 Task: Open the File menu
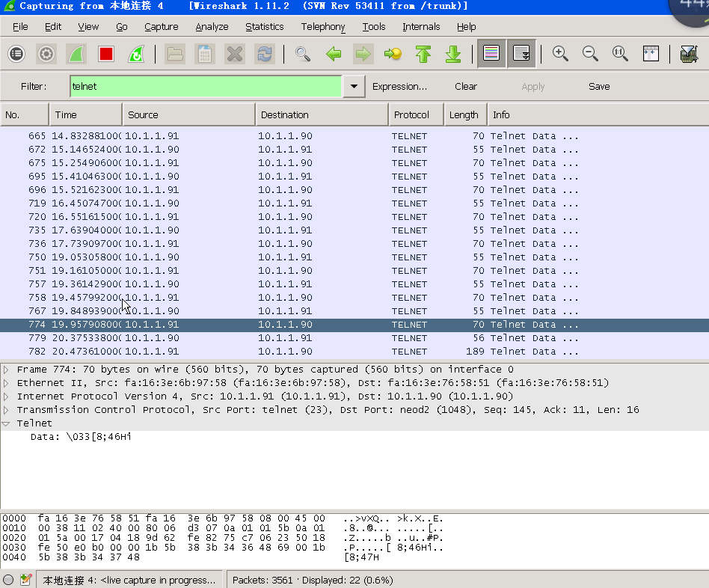20,27
